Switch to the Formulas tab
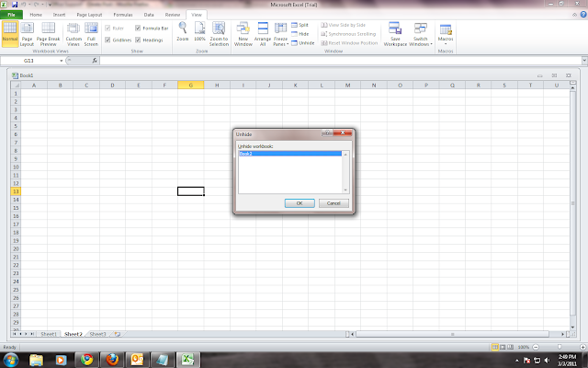Image resolution: width=588 pixels, height=368 pixels. coord(123,15)
